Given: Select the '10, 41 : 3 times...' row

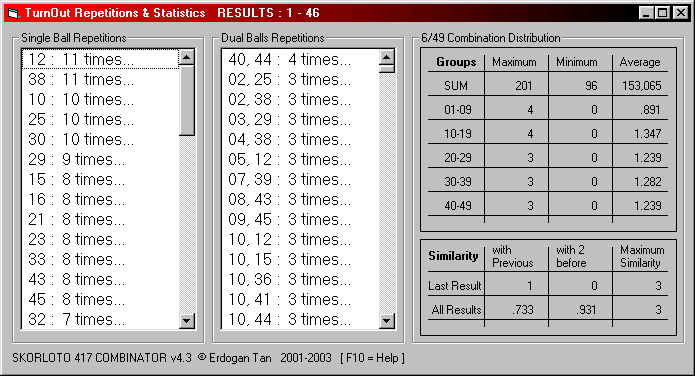Looking at the screenshot, I should point(300,299).
